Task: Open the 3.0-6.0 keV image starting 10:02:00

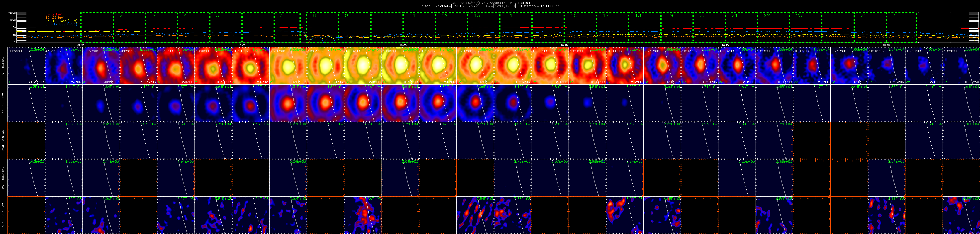Action: pos(288,66)
